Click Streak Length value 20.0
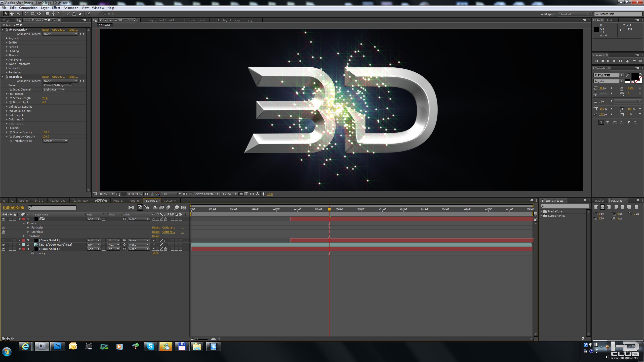Viewport: 644px width, 362px height. (45, 98)
